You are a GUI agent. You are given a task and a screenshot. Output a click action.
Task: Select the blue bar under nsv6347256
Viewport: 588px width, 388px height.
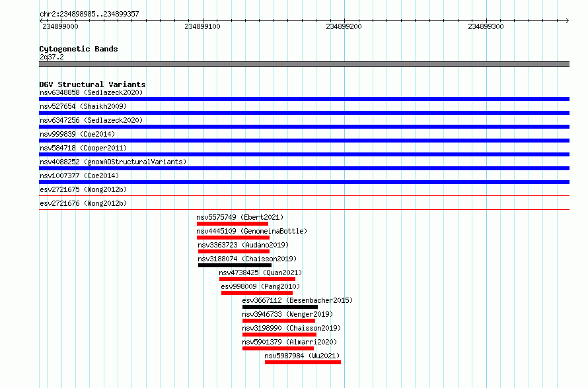304,127
